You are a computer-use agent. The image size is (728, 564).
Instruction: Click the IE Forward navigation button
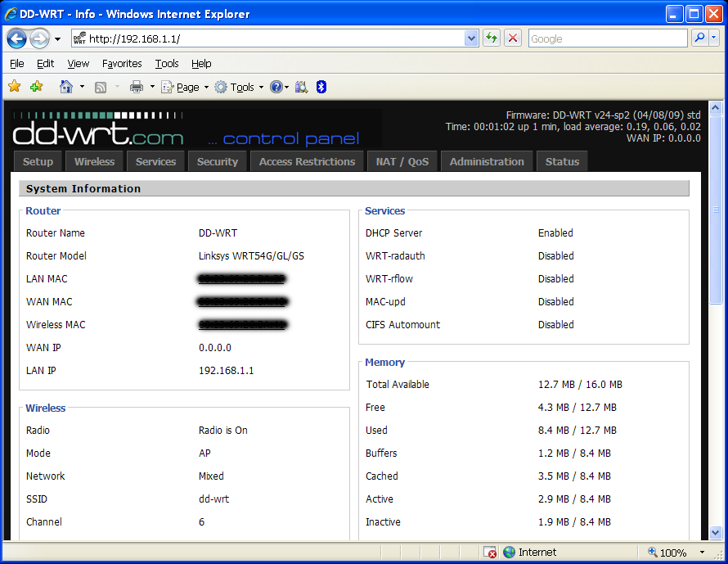point(40,38)
